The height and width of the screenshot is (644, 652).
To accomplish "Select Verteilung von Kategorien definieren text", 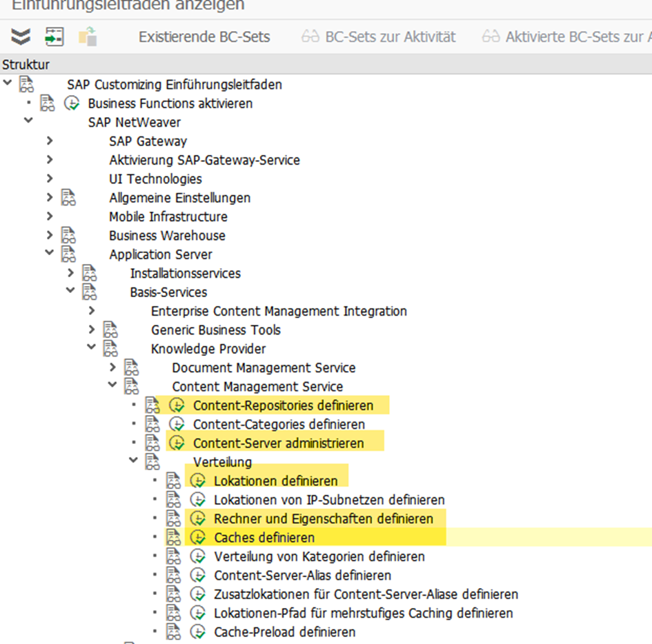I will 319,556.
